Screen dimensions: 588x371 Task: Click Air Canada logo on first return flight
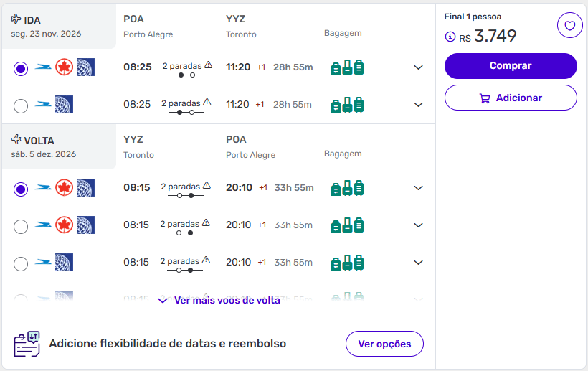pyautogui.click(x=65, y=188)
